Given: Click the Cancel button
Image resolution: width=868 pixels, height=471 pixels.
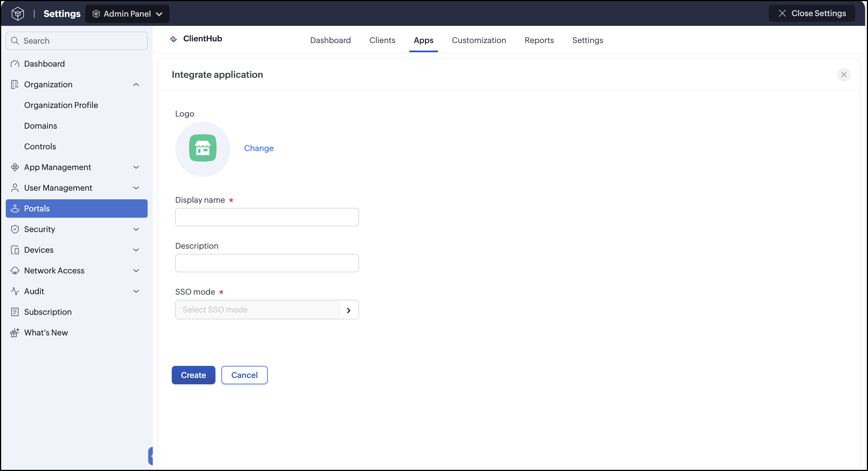Looking at the screenshot, I should (244, 375).
